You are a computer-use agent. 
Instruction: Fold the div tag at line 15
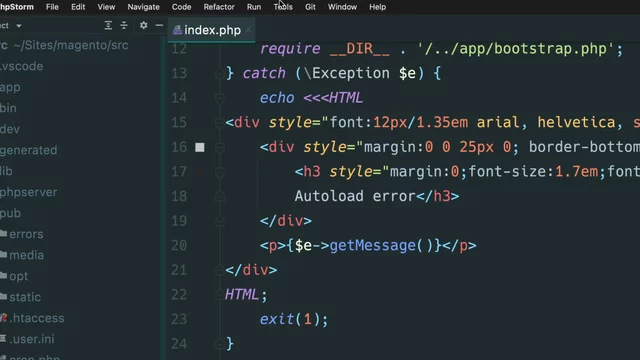point(220,122)
